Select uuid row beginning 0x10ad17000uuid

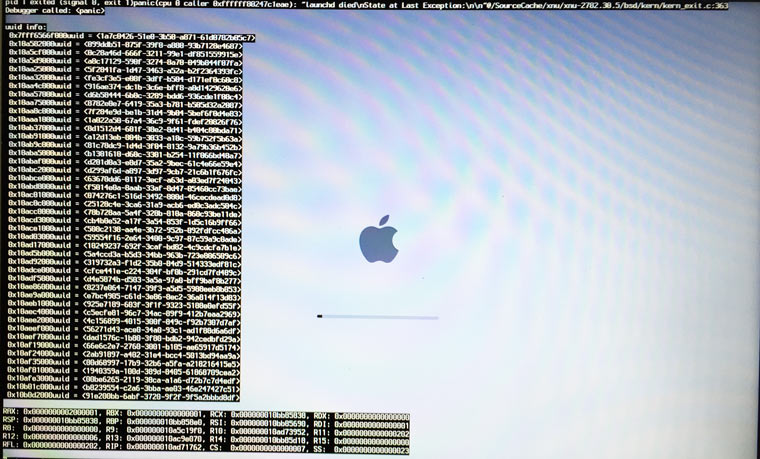(x=124, y=247)
